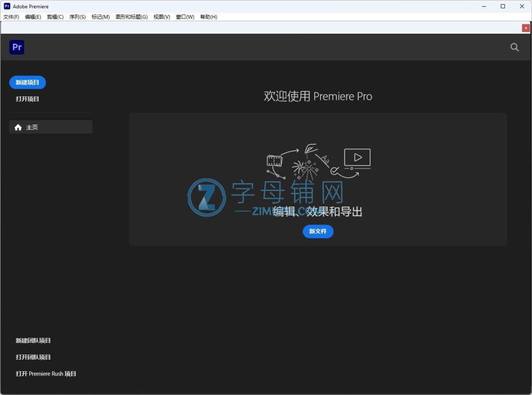Screen dimensions: 532x395
Task: Click the blue 新建项目 button
Action: click(28, 83)
